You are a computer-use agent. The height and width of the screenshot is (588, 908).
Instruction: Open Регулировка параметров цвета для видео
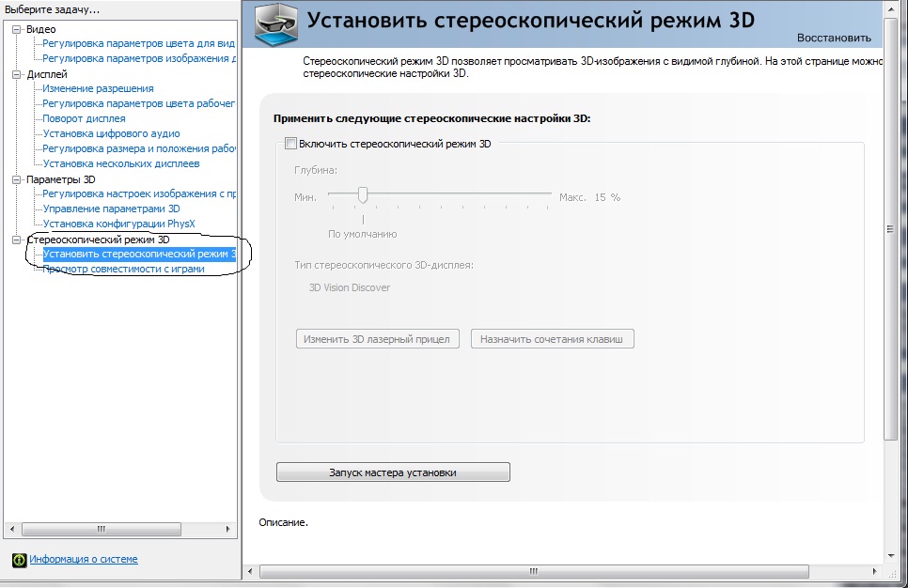point(138,43)
